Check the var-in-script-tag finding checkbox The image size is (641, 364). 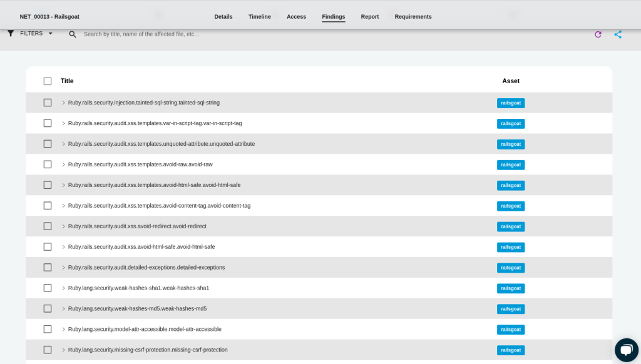click(x=48, y=123)
